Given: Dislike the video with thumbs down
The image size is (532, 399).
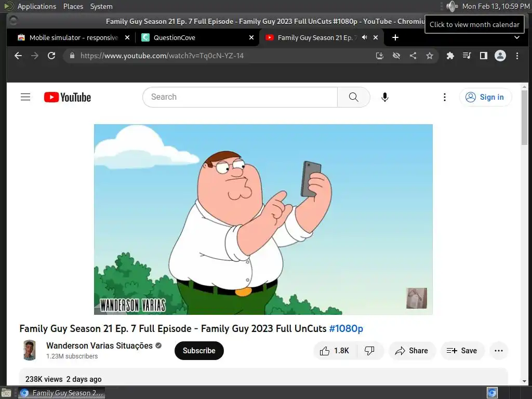Looking at the screenshot, I should pyautogui.click(x=369, y=351).
